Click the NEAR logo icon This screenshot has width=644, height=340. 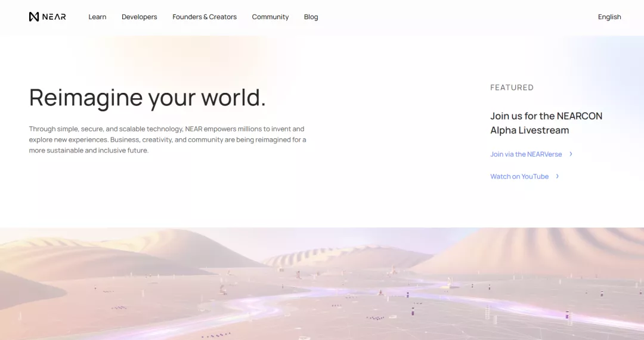click(x=34, y=17)
